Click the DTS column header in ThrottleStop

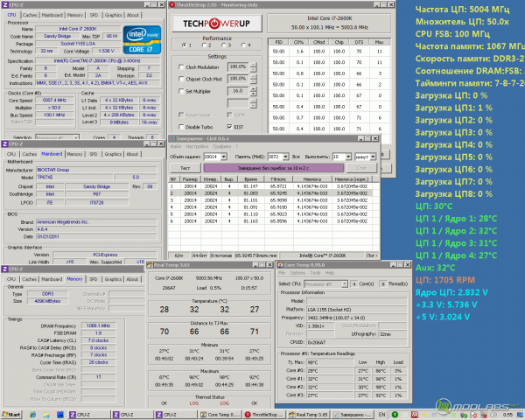(x=359, y=42)
